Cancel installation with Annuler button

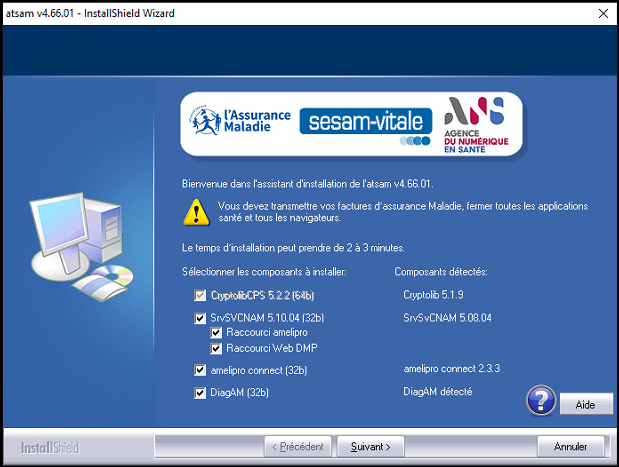[570, 446]
